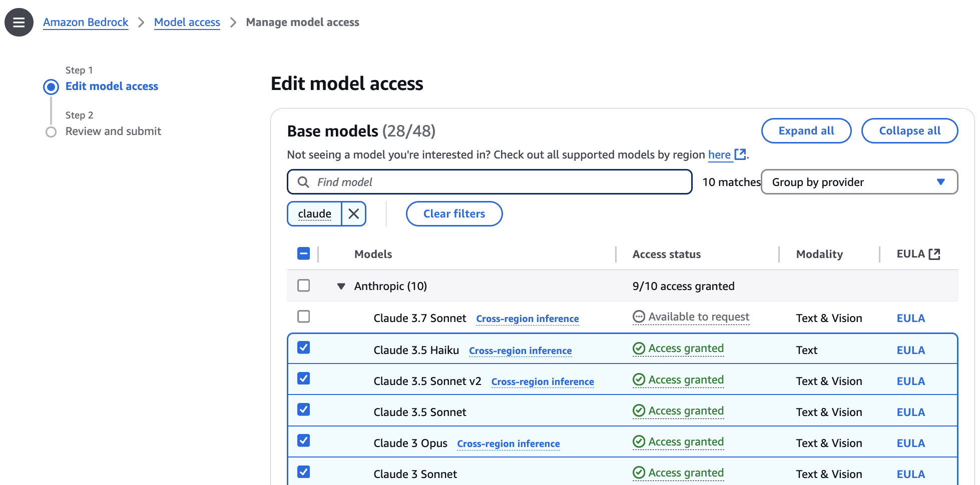Go to Amazon Bedrock breadcrumb link

86,22
